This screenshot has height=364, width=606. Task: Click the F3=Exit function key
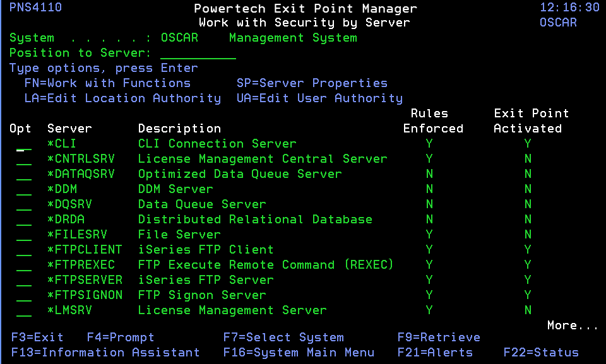point(37,338)
